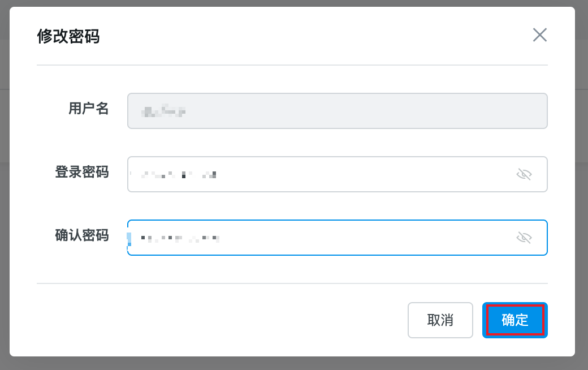Select the 确认密码 field label

pos(81,235)
